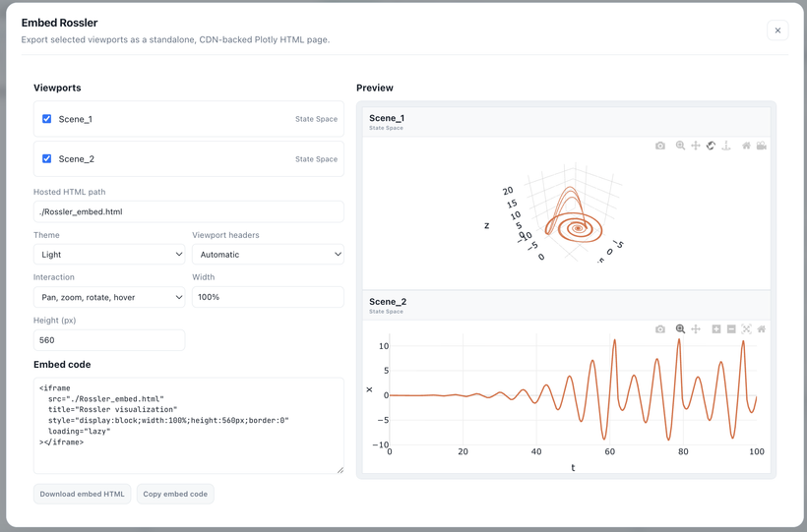Click the Preview heading
807x532 pixels.
(x=375, y=88)
